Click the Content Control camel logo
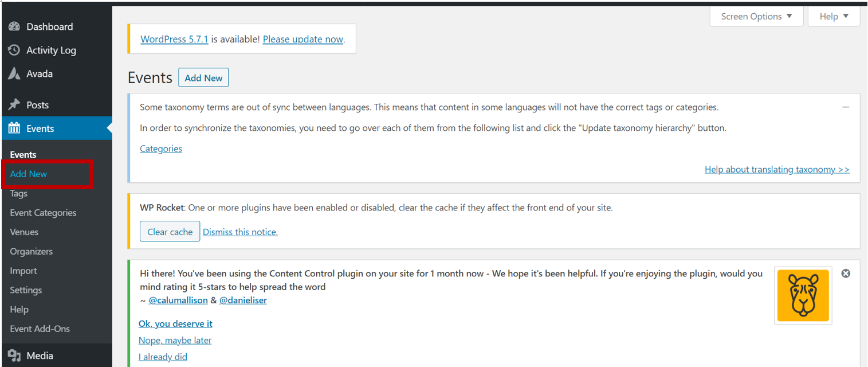The height and width of the screenshot is (367, 868). click(x=803, y=295)
